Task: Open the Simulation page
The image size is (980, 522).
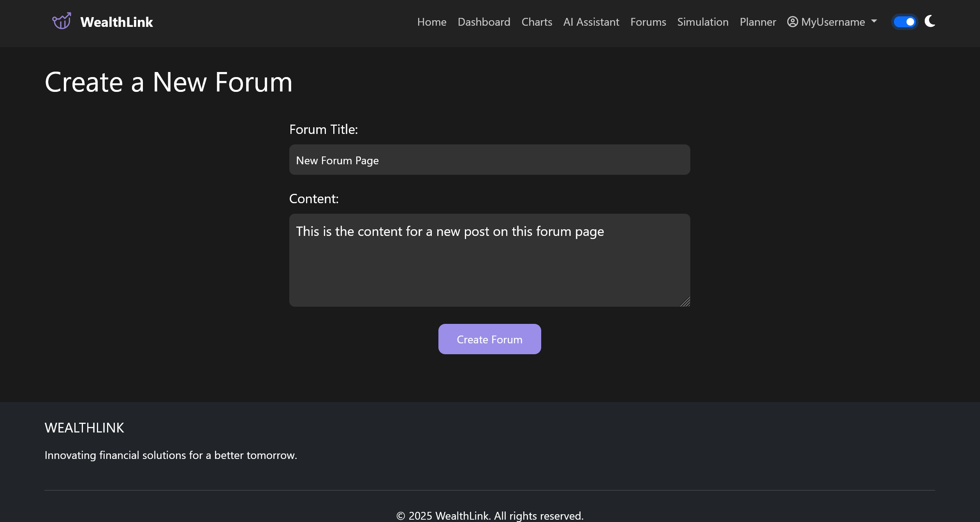Action: click(702, 22)
